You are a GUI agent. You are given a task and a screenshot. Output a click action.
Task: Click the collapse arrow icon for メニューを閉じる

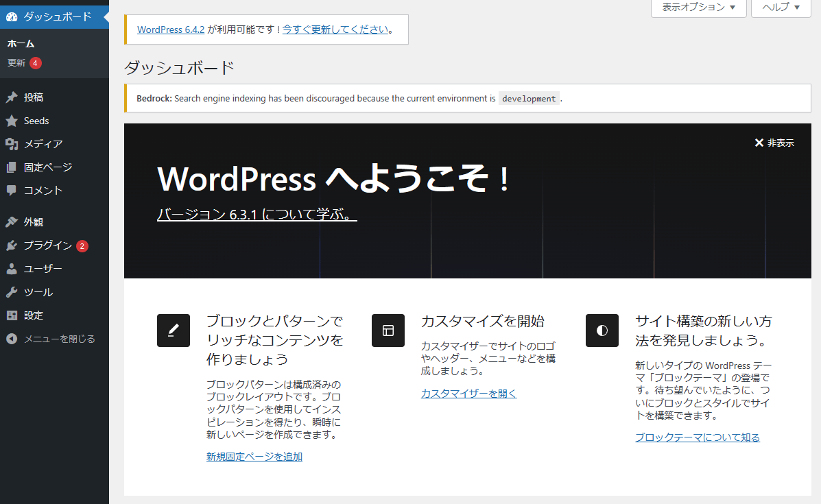[x=12, y=339]
